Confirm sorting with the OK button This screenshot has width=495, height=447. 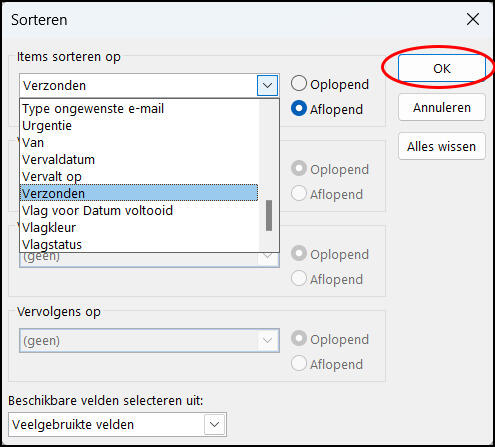tap(442, 68)
